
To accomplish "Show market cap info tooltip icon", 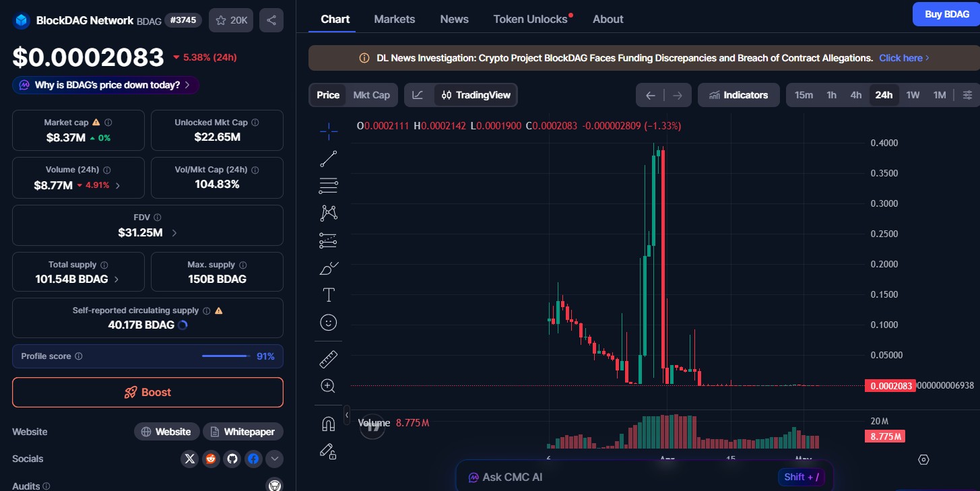I will tap(108, 123).
